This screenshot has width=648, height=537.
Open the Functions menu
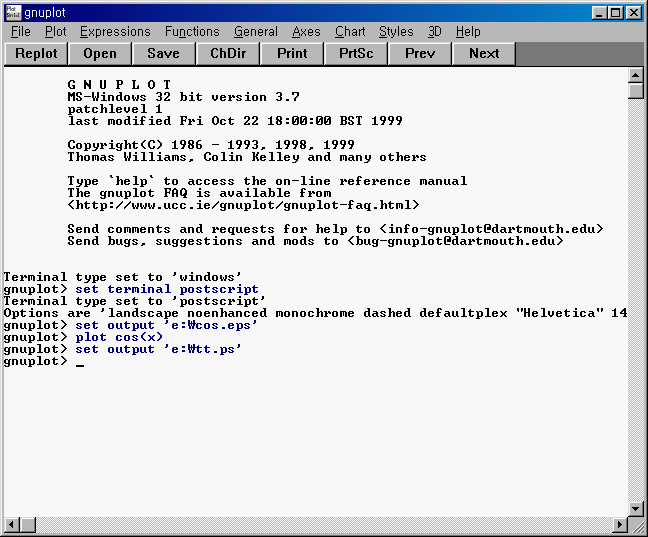192,32
